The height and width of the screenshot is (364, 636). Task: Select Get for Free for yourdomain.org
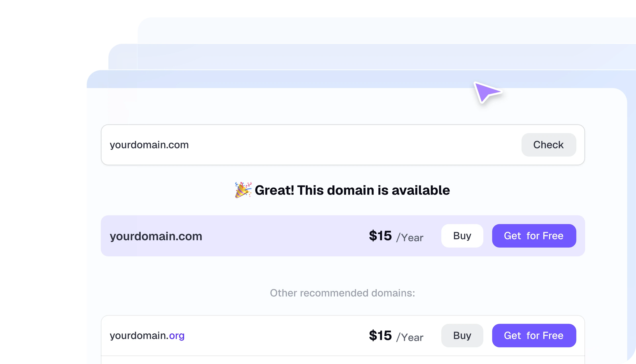tap(534, 335)
